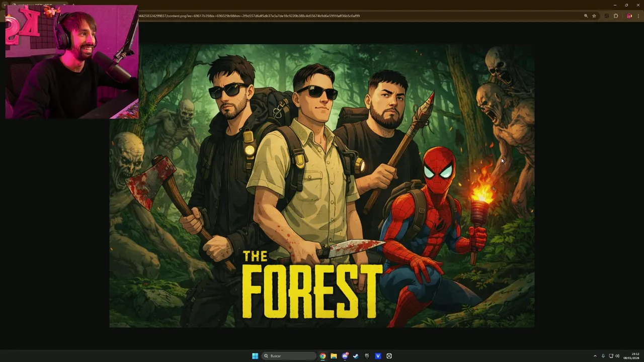Image resolution: width=644 pixels, height=362 pixels.
Task: Open the Windows Start menu
Action: pyautogui.click(x=255, y=356)
